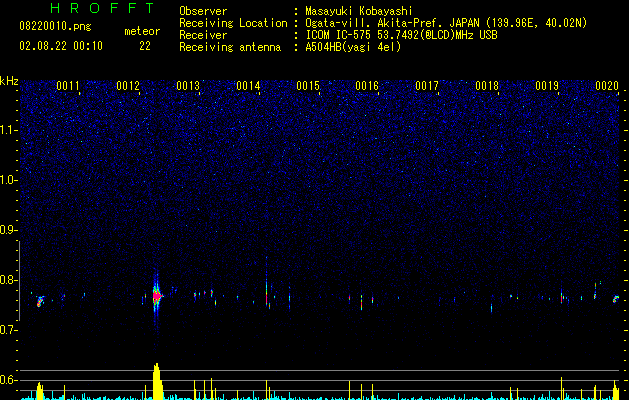
Task: Click the 0.9 kHz axis label
Action: 8,230
